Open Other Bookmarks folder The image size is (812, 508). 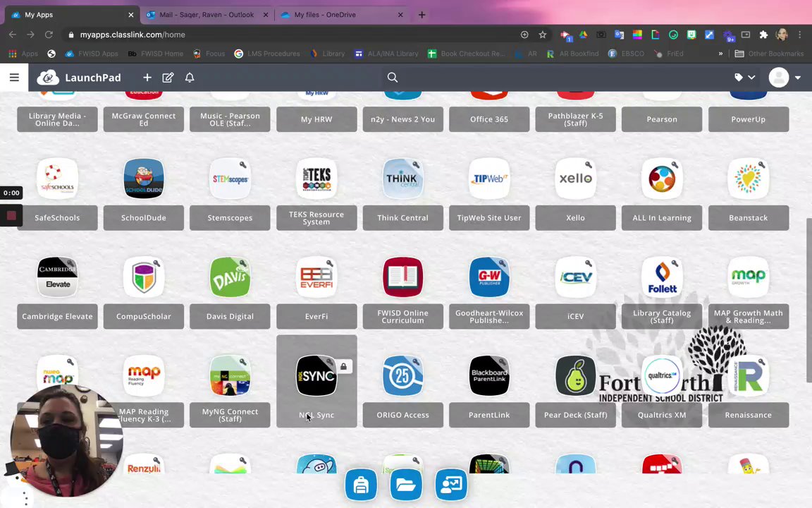769,54
